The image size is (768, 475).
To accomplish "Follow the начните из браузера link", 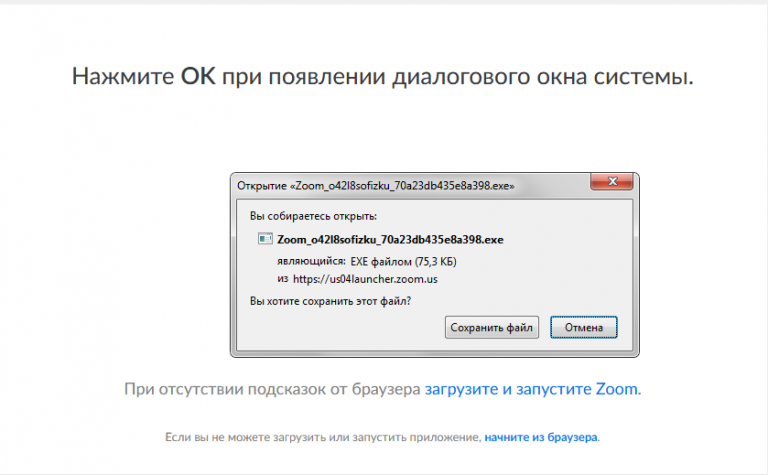I will [541, 438].
